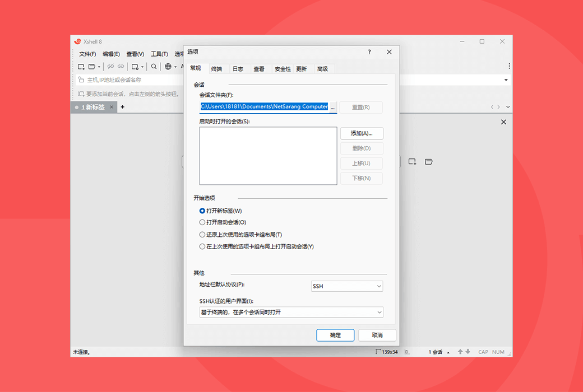Click the 取消 button
Screen dimensions: 583x392
click(377, 335)
